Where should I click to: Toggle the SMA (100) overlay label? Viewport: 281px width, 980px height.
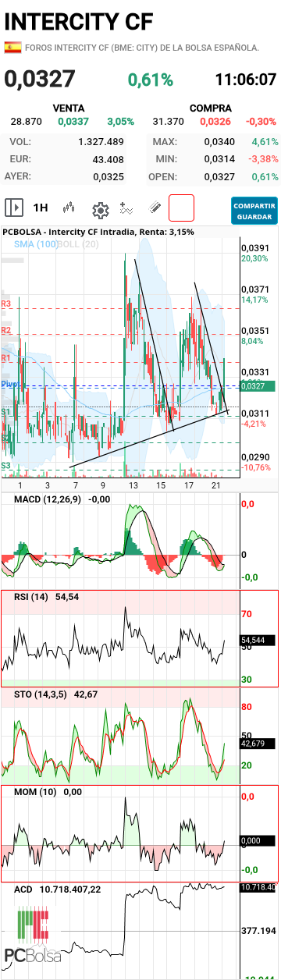click(36, 244)
